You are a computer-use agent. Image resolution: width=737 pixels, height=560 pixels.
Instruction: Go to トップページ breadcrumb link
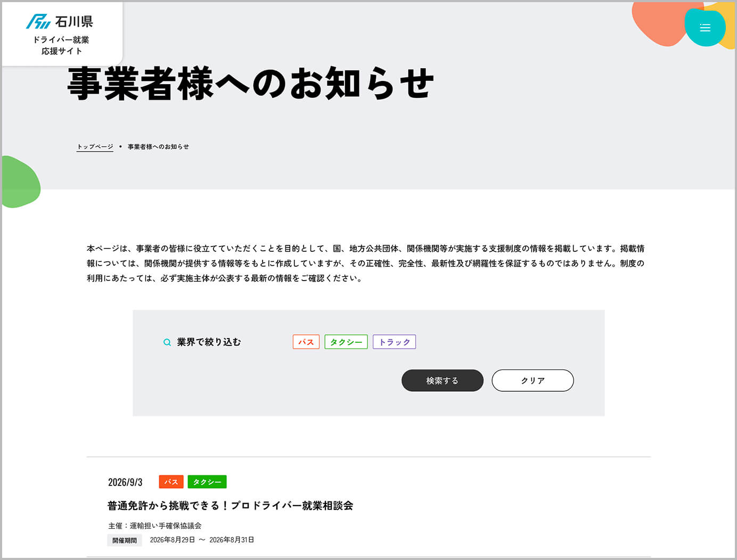pyautogui.click(x=95, y=147)
